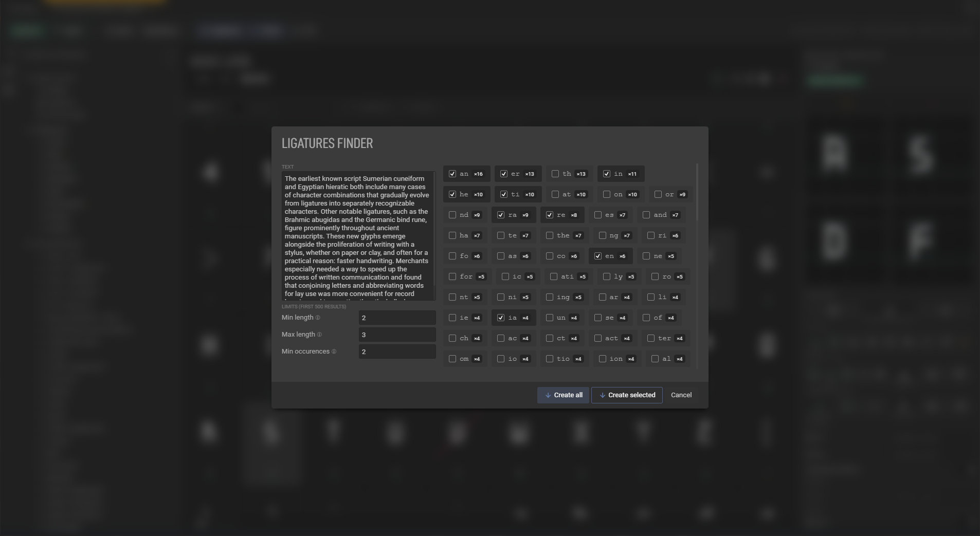Check the 'ati' ligature checkbox
The image size is (980, 536).
point(554,276)
